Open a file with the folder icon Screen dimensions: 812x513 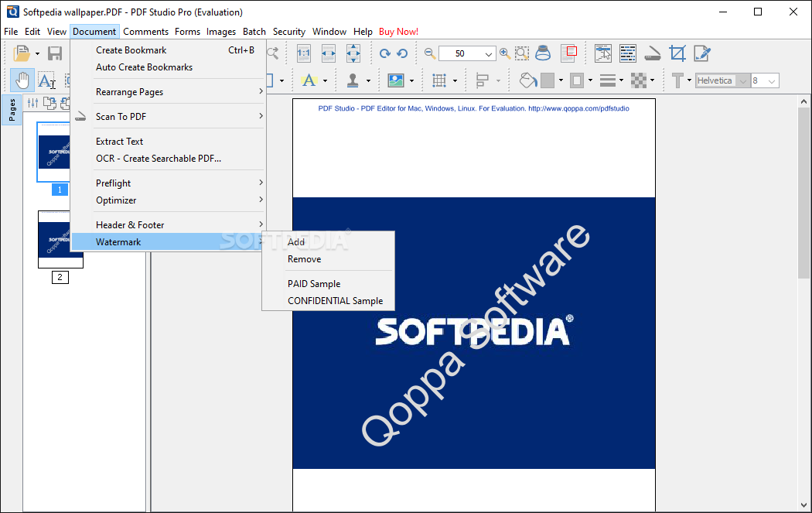[21, 53]
